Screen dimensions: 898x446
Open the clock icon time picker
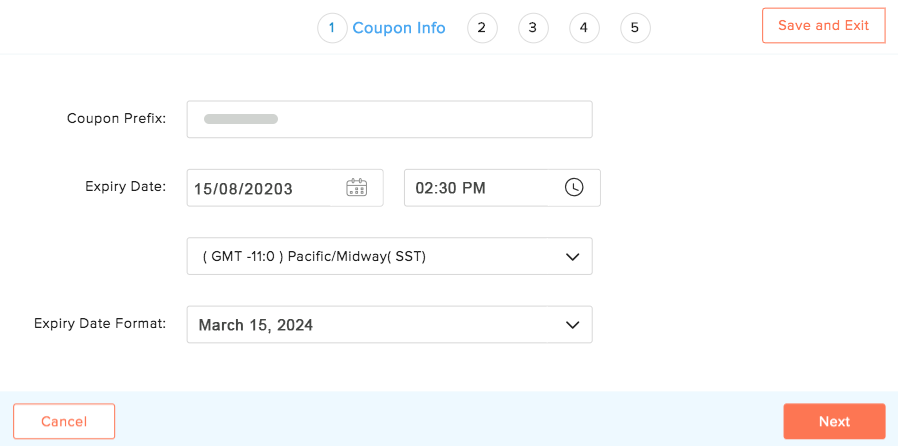click(574, 187)
